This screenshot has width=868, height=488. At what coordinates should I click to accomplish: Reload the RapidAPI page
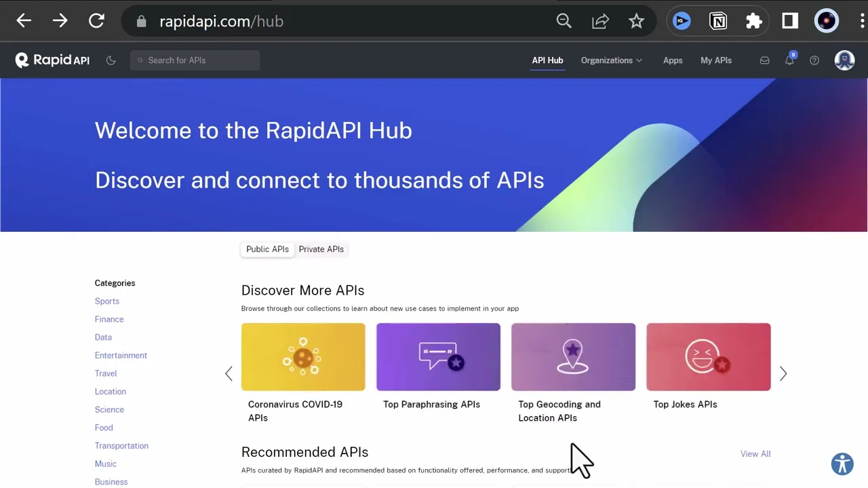96,21
